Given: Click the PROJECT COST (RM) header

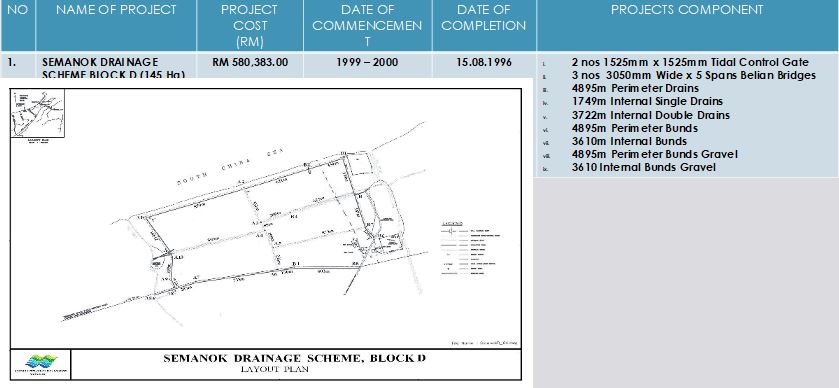Looking at the screenshot, I should (x=249, y=25).
